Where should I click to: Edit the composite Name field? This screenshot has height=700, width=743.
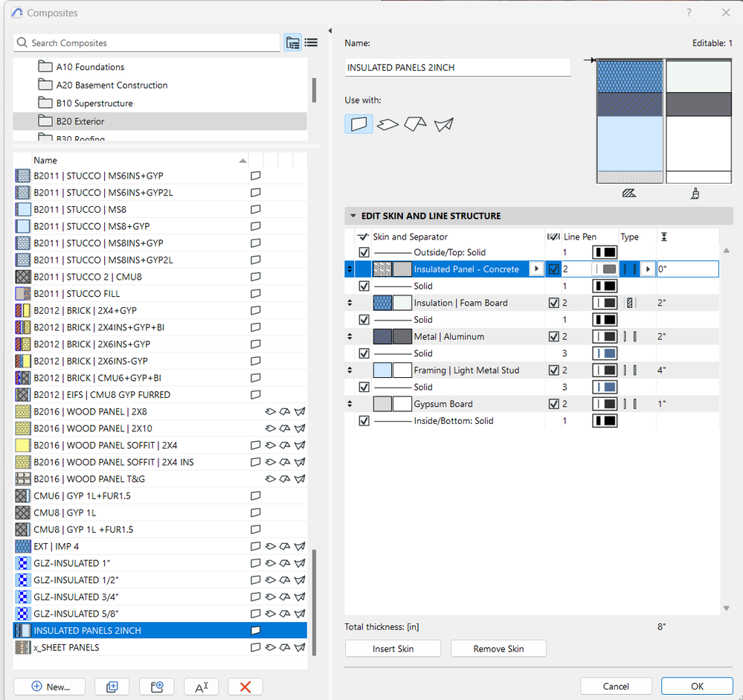(x=457, y=67)
